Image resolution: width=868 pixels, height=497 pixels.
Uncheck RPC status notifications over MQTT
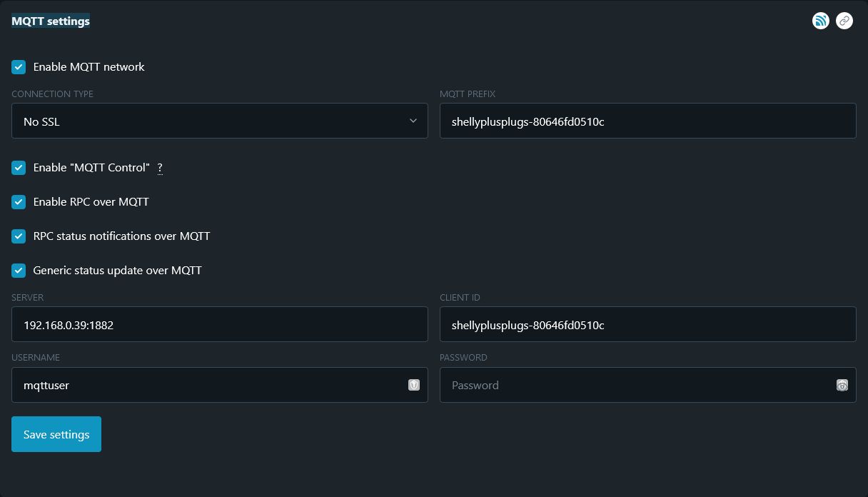[x=19, y=236]
